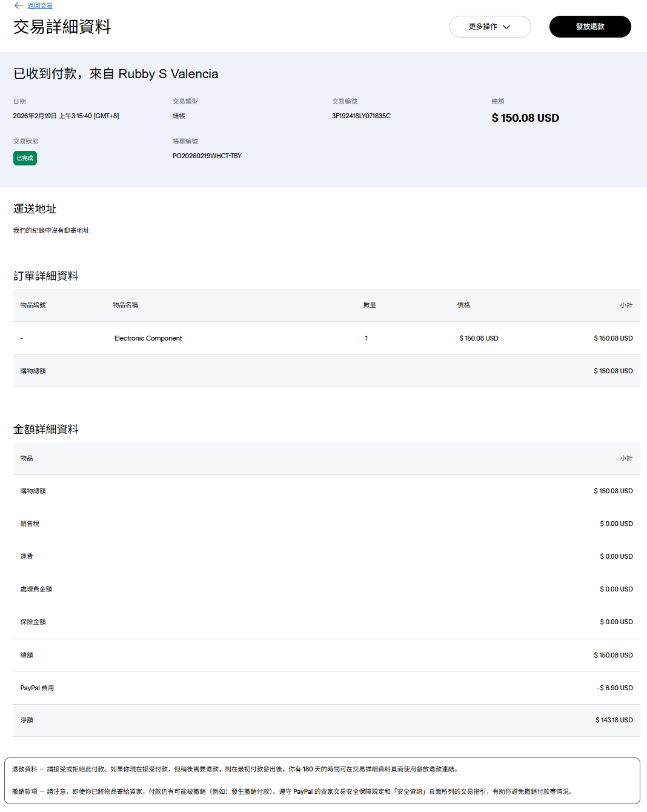Open the 返回交易 link
The width and height of the screenshot is (647, 812).
[40, 5]
